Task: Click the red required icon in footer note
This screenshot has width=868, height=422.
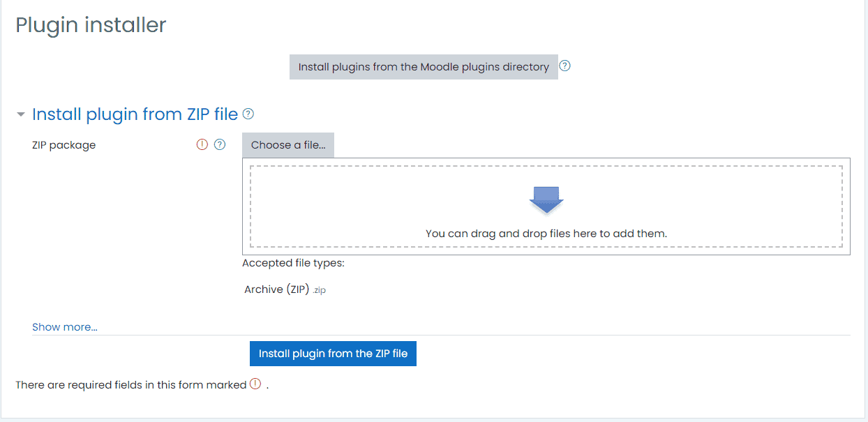Action: point(255,384)
